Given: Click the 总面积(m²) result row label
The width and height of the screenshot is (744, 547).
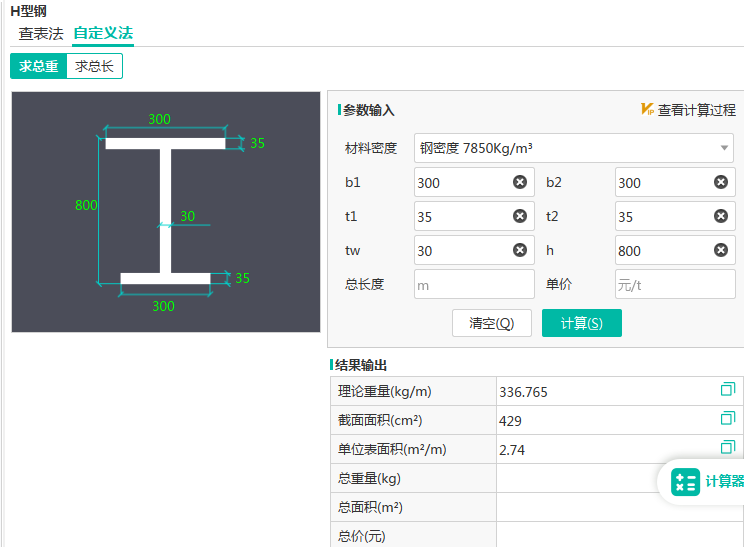Looking at the screenshot, I should (x=370, y=507).
